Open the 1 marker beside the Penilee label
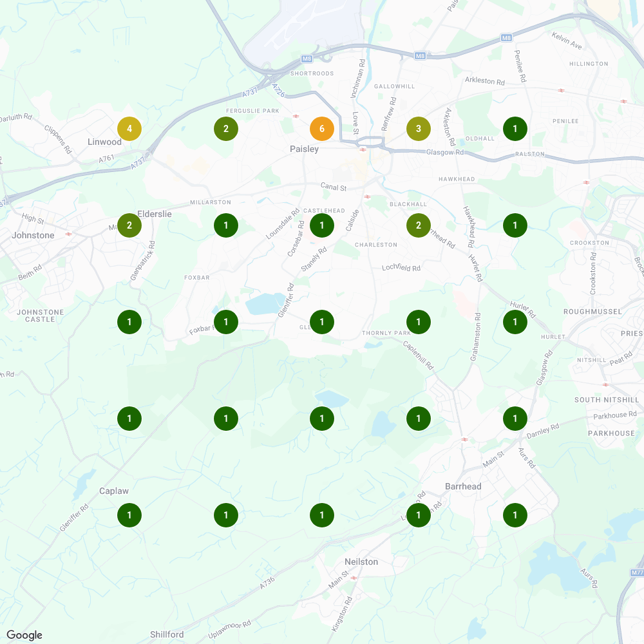 point(515,129)
